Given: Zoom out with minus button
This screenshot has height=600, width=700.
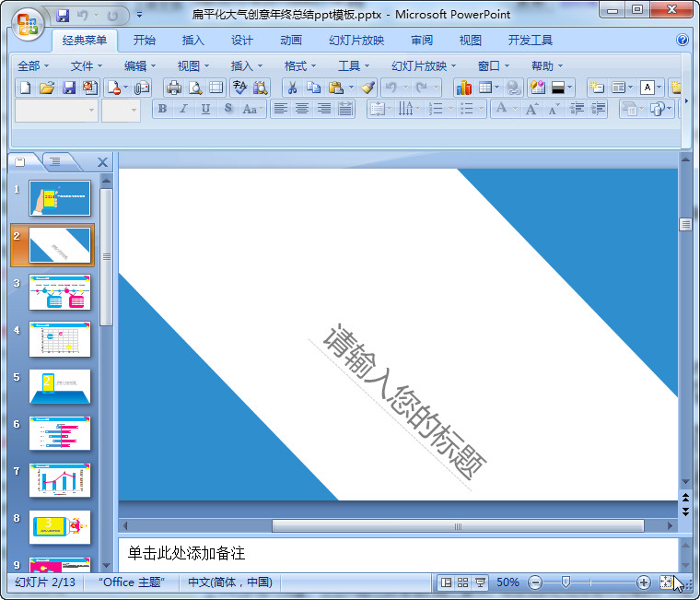Looking at the screenshot, I should pos(535,582).
